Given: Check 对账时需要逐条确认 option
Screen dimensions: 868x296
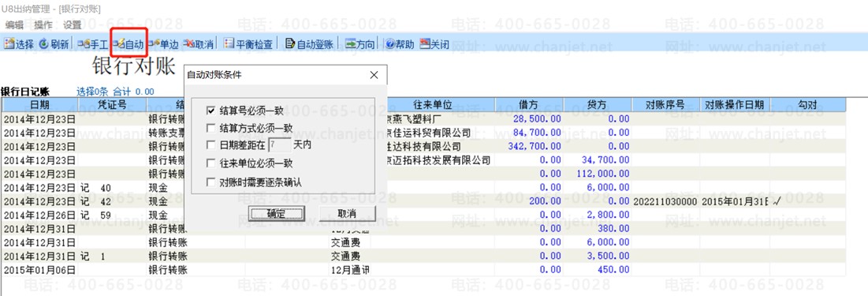Looking at the screenshot, I should [x=210, y=182].
